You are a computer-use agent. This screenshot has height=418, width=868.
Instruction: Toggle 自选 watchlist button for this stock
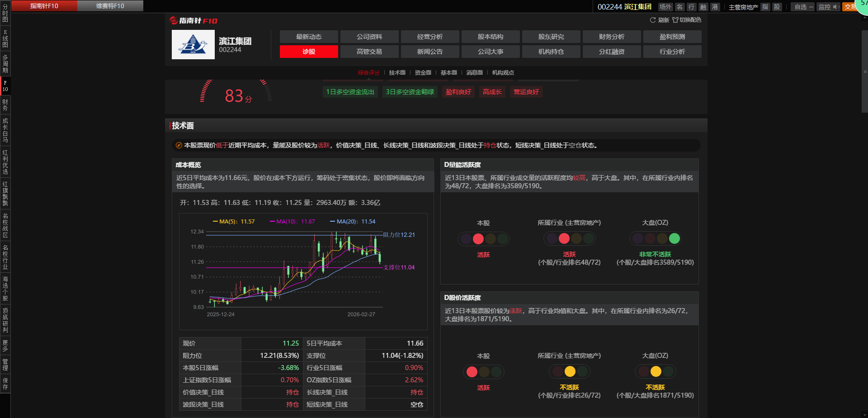point(803,7)
